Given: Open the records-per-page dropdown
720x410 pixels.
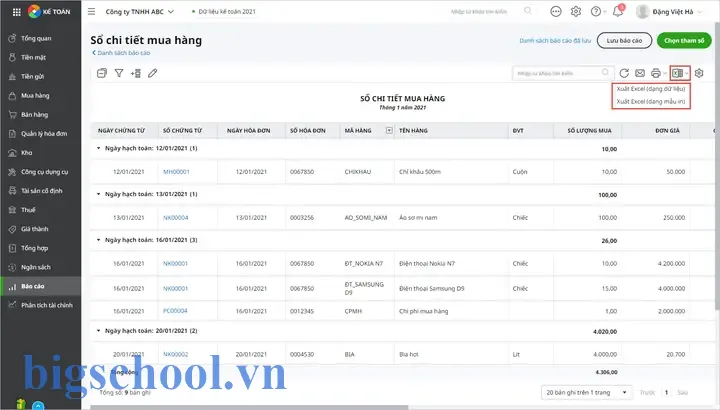Looking at the screenshot, I should pyautogui.click(x=586, y=393).
